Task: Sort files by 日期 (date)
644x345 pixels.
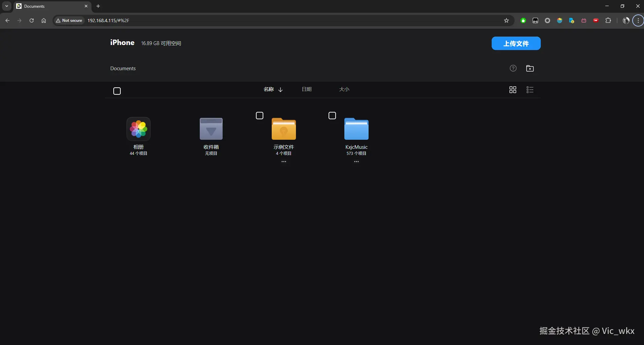Action: (307, 89)
